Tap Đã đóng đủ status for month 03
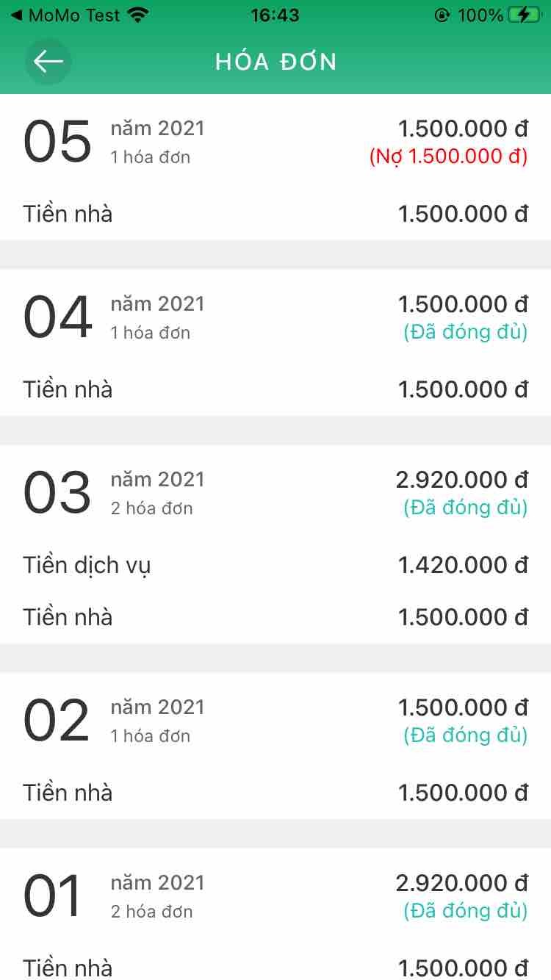The width and height of the screenshot is (551, 980). pyautogui.click(x=466, y=508)
